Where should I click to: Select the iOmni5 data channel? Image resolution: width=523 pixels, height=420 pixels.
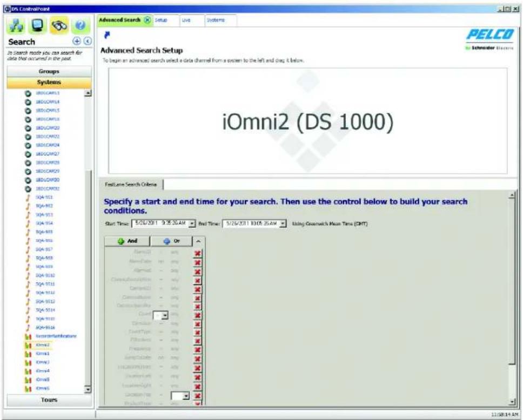[42, 380]
